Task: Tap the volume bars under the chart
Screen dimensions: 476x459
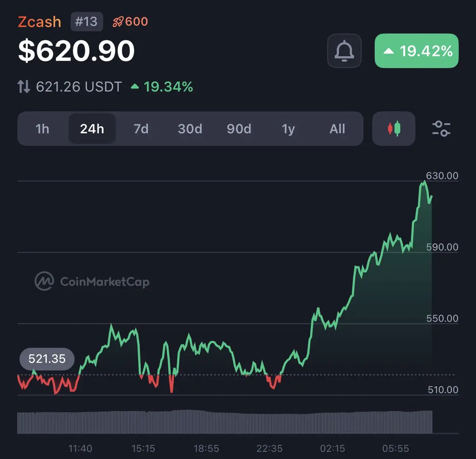Action: click(225, 423)
